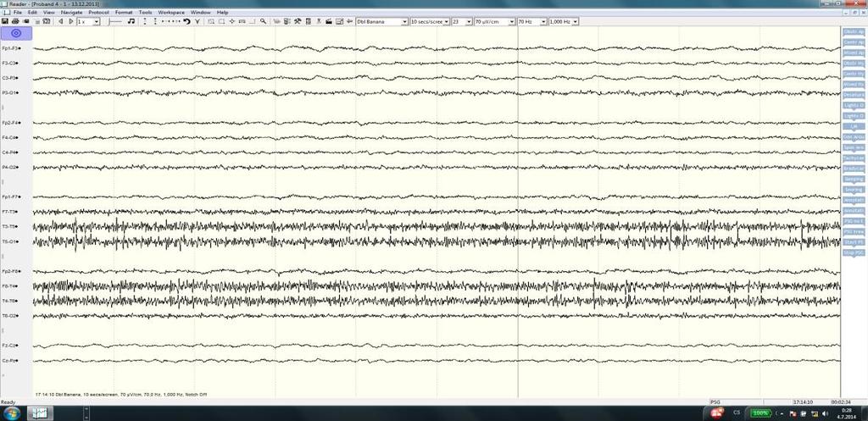Click the hammer and wrench tools icon

click(298, 21)
